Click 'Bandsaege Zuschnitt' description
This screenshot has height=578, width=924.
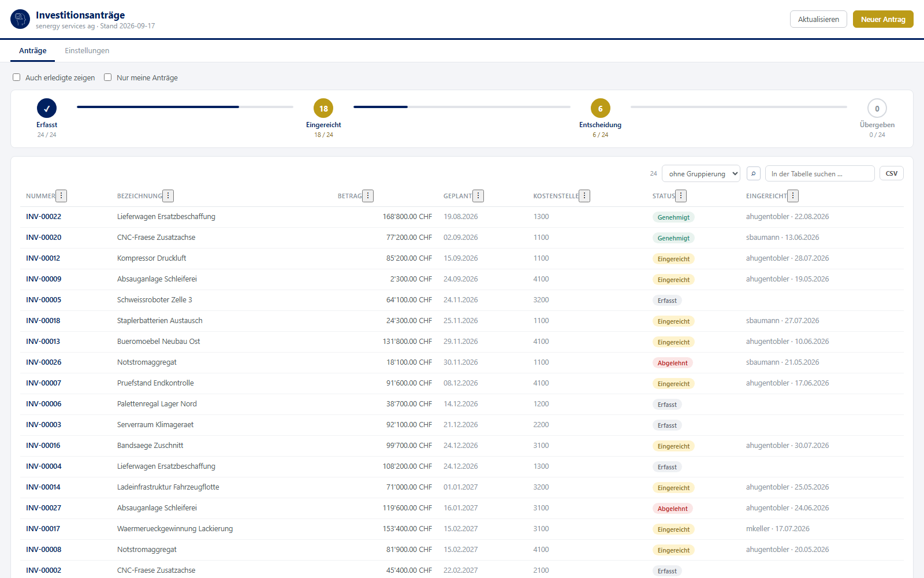pos(150,446)
